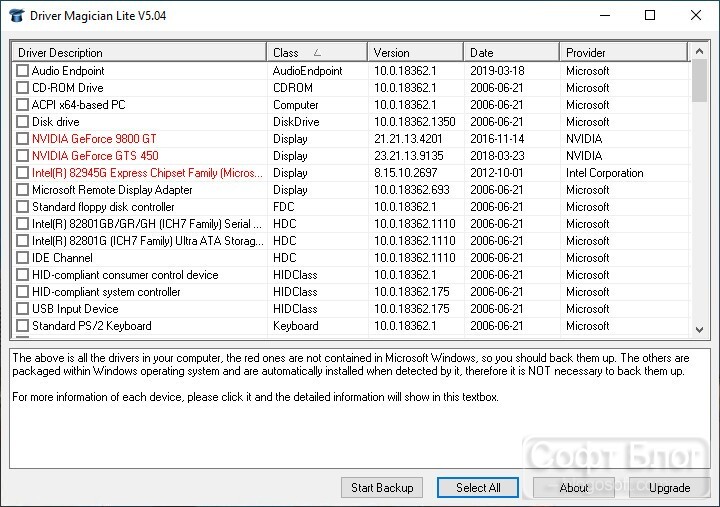The image size is (720, 507).
Task: Sort by Driver Description column header
Action: [139, 52]
